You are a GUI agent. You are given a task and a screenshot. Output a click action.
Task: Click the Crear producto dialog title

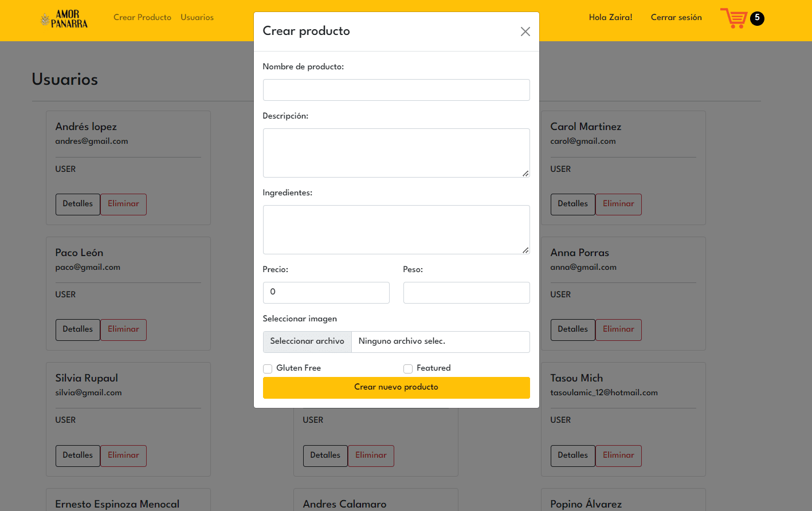pyautogui.click(x=306, y=31)
